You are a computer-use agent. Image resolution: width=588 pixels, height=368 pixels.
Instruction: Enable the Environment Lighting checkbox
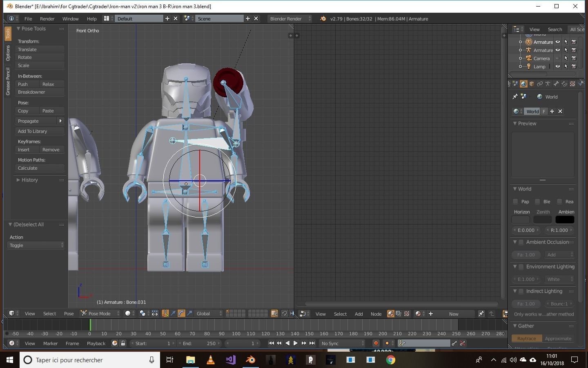(521, 267)
